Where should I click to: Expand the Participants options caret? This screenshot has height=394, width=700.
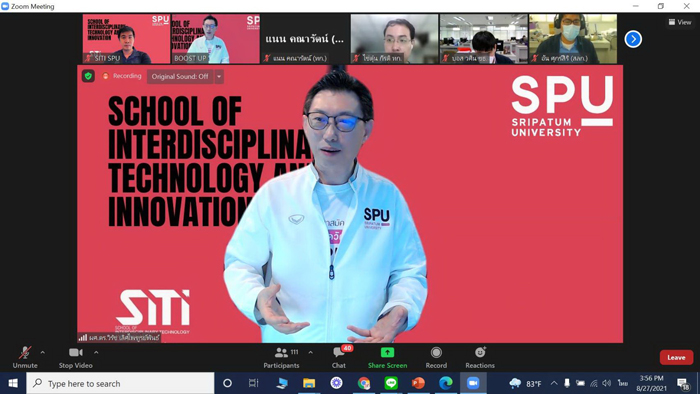click(310, 353)
